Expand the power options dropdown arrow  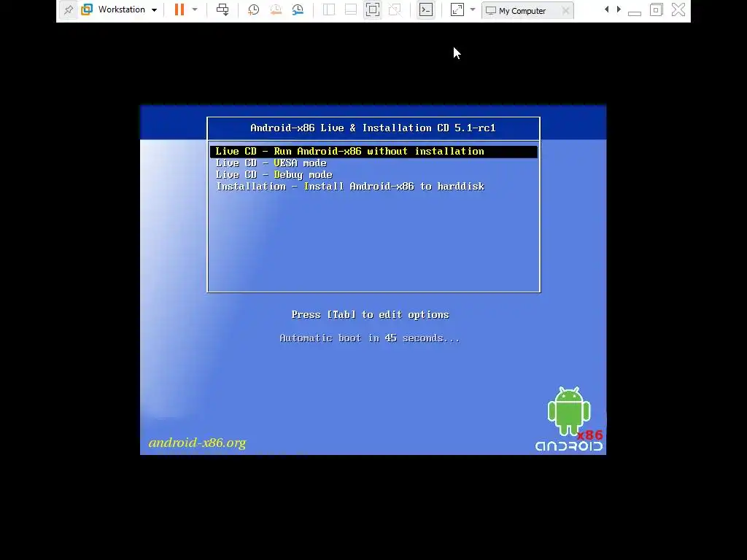click(x=195, y=9)
